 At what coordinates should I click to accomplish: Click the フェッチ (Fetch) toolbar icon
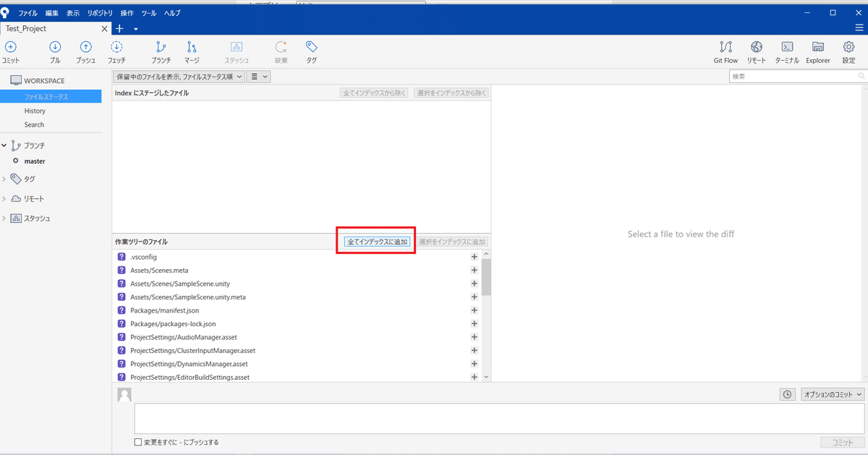pos(116,47)
